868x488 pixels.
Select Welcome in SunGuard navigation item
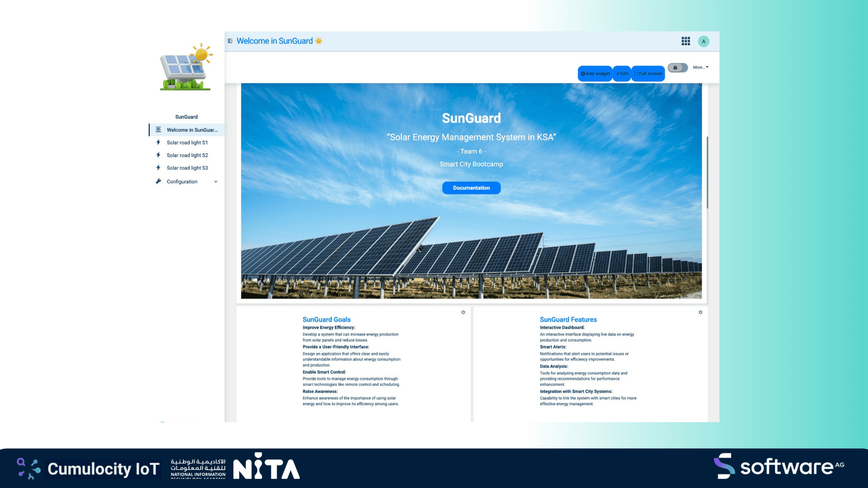point(187,130)
